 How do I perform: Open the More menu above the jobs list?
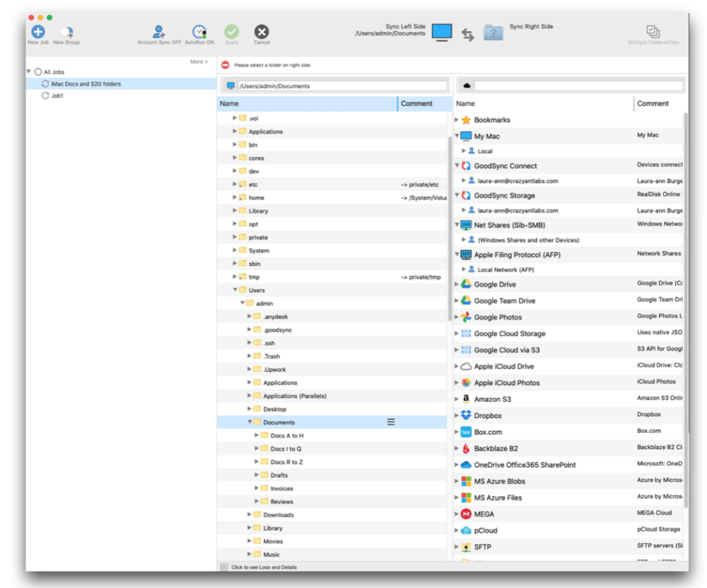[x=199, y=61]
